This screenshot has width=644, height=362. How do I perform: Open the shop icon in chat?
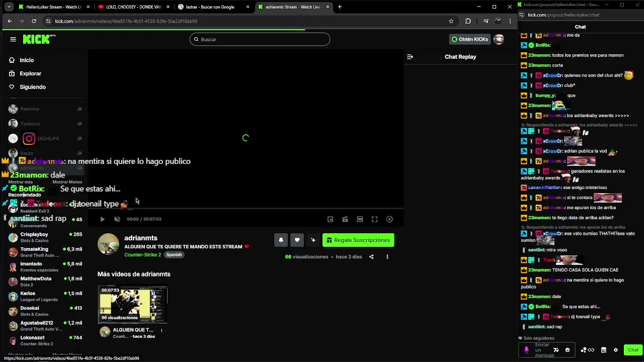[604, 350]
